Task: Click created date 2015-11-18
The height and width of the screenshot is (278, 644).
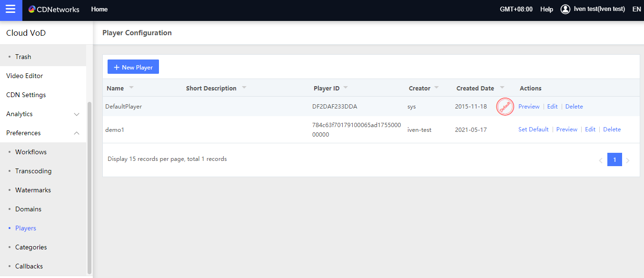Action: click(x=471, y=107)
